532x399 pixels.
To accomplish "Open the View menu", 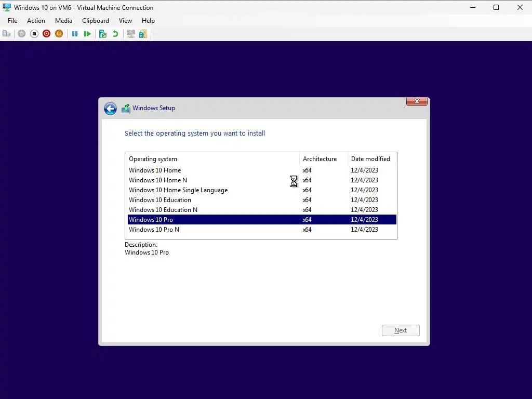I will [125, 21].
